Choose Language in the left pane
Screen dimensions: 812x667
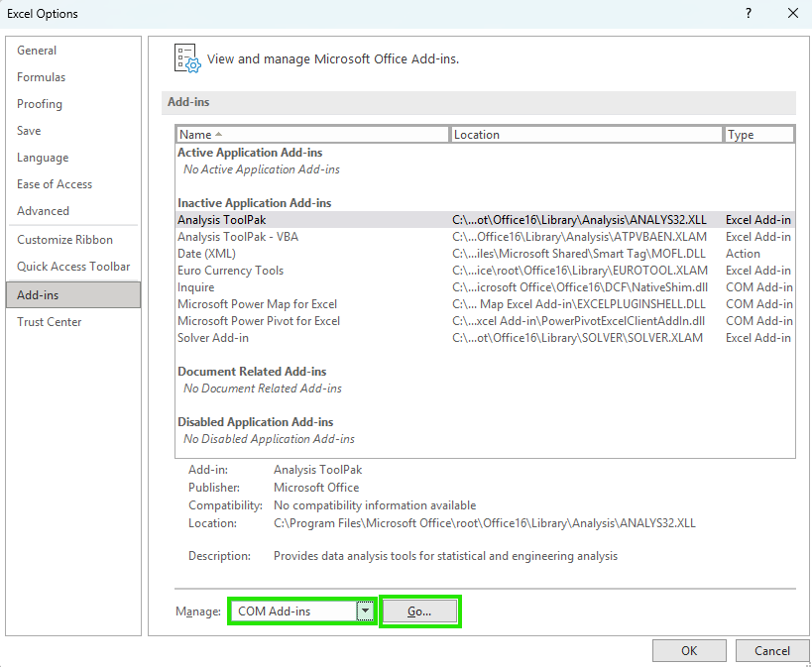(x=43, y=158)
